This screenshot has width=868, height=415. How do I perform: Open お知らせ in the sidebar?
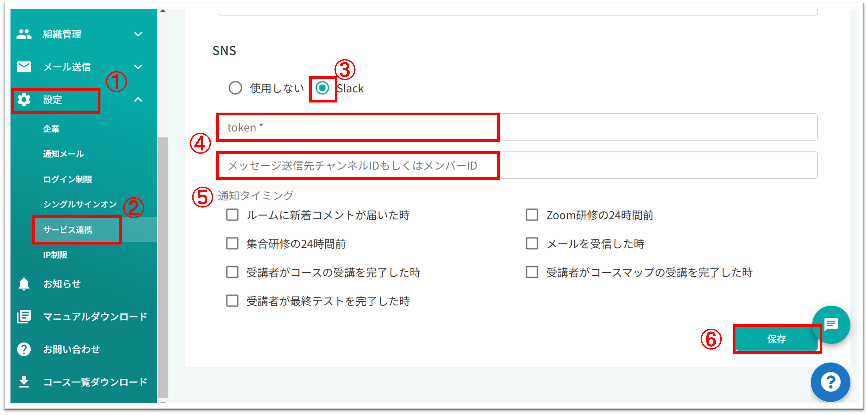62,284
